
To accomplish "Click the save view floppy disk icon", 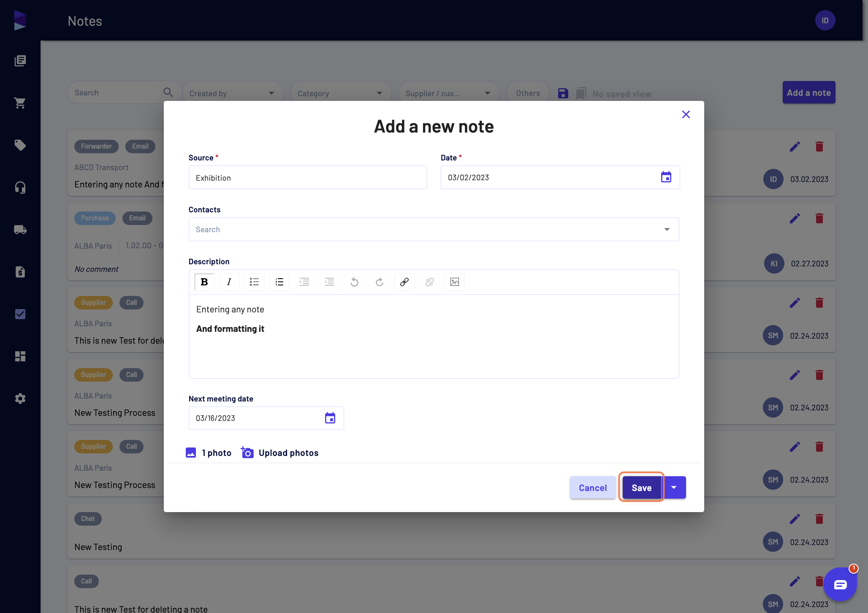I will pyautogui.click(x=563, y=93).
